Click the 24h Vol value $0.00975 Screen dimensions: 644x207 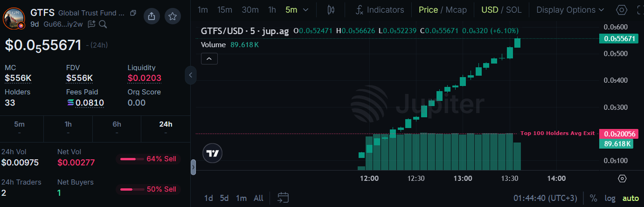pyautogui.click(x=20, y=163)
